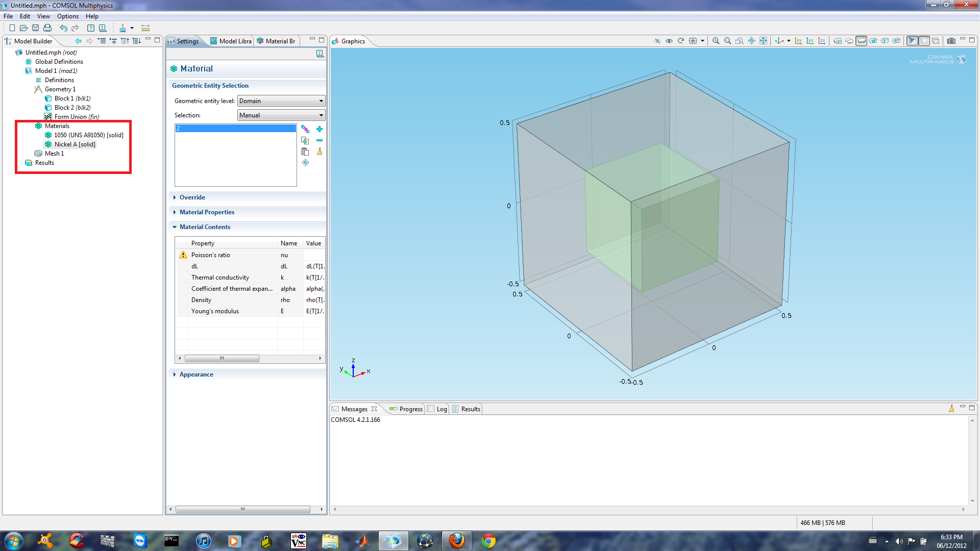This screenshot has height=551, width=980.
Task: Toggle the wireframe rendering button
Action: [935, 41]
